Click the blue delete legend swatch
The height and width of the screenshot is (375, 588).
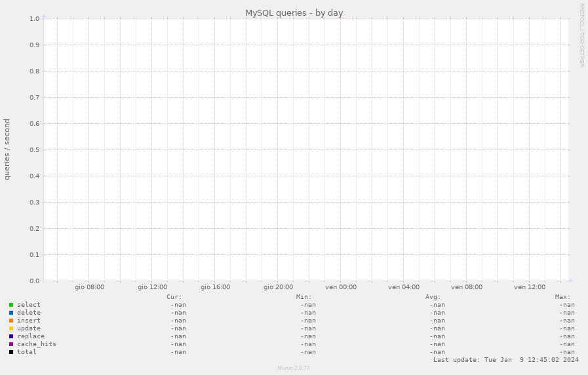coord(11,313)
